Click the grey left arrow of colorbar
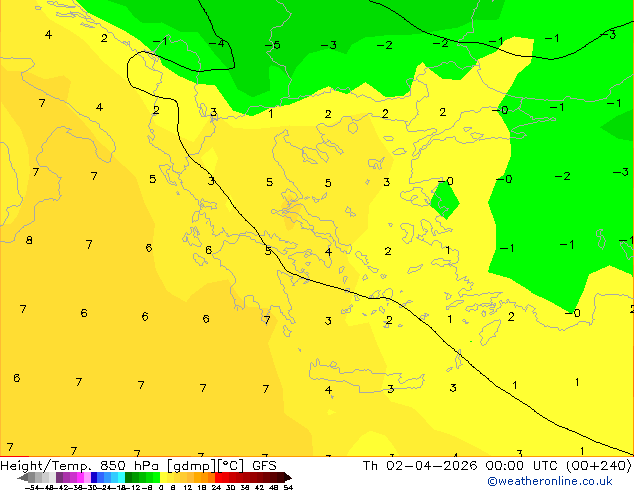Image resolution: width=634 pixels, height=490 pixels. tap(23, 477)
